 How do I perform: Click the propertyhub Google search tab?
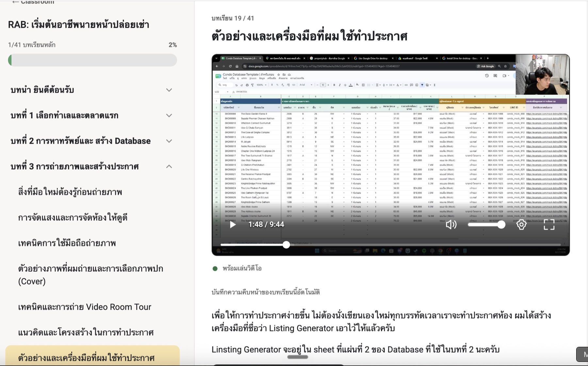click(329, 59)
